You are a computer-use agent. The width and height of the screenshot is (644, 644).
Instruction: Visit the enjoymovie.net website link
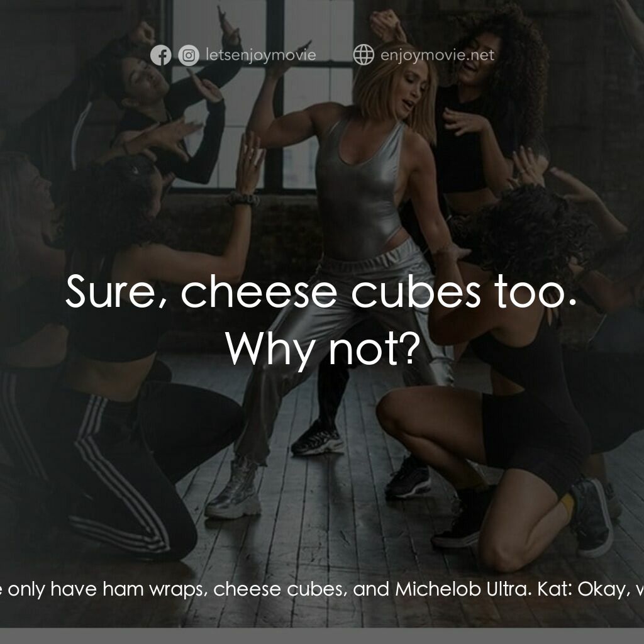(438, 55)
